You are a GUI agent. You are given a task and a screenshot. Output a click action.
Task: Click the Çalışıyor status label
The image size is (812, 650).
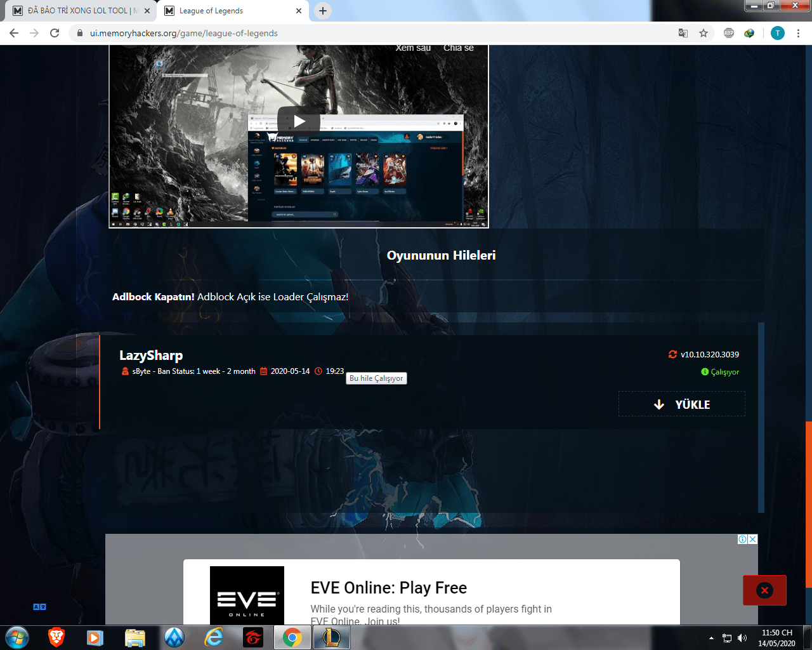pyautogui.click(x=725, y=372)
